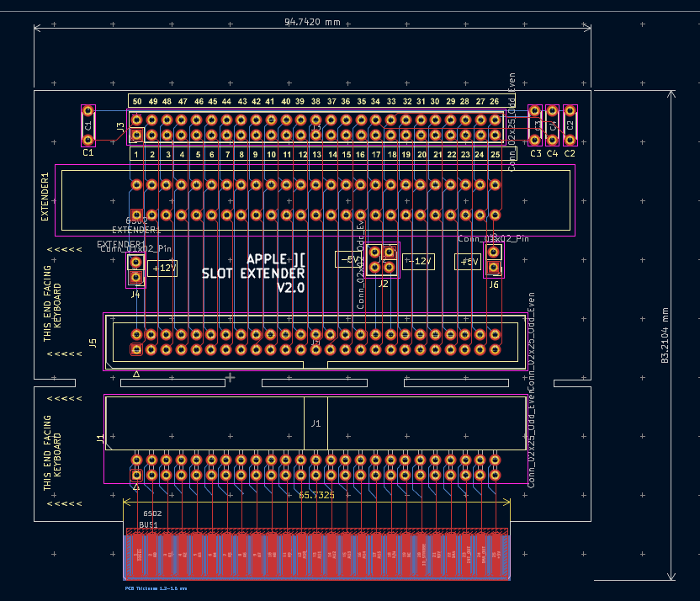
Task: Select the 65.7325 edge connector dimension text
Action: click(316, 495)
